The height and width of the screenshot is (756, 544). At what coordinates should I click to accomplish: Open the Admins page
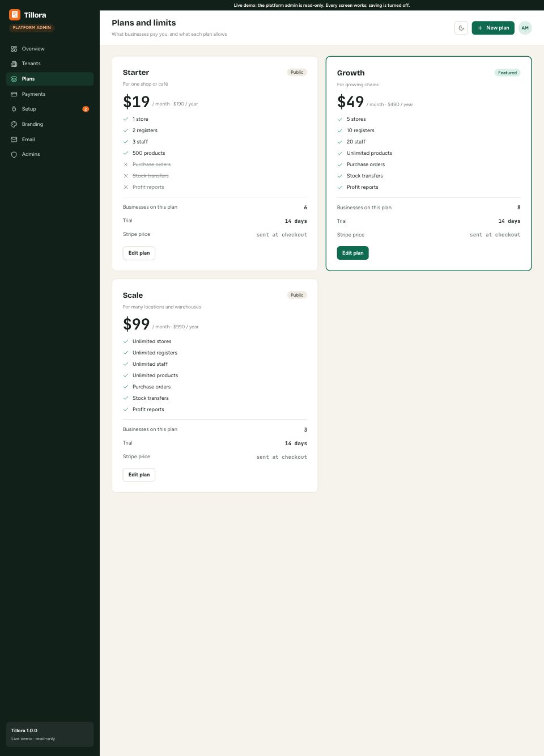coord(50,154)
